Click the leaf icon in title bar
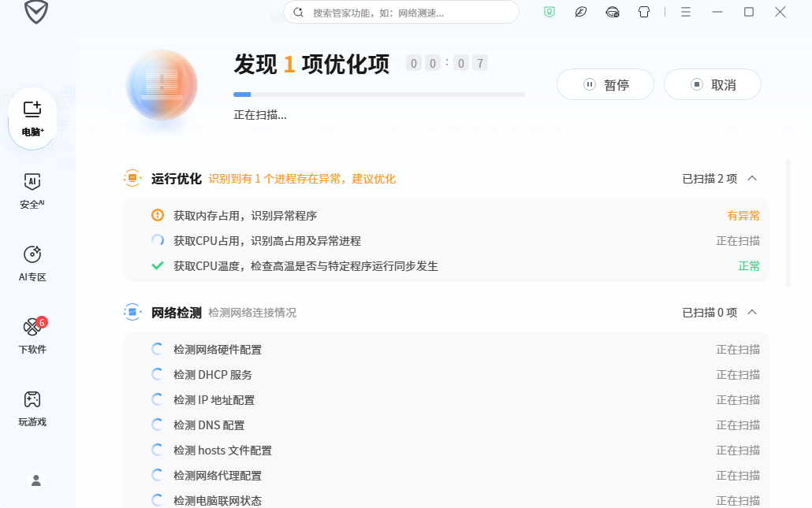 581,12
